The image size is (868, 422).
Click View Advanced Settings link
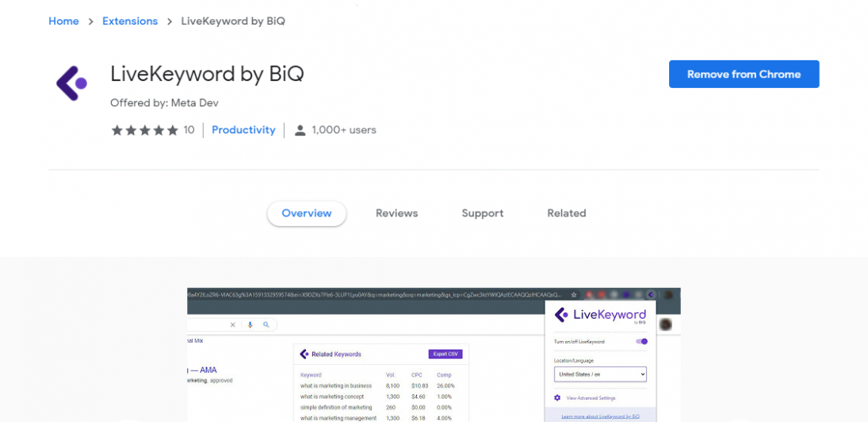click(x=591, y=398)
